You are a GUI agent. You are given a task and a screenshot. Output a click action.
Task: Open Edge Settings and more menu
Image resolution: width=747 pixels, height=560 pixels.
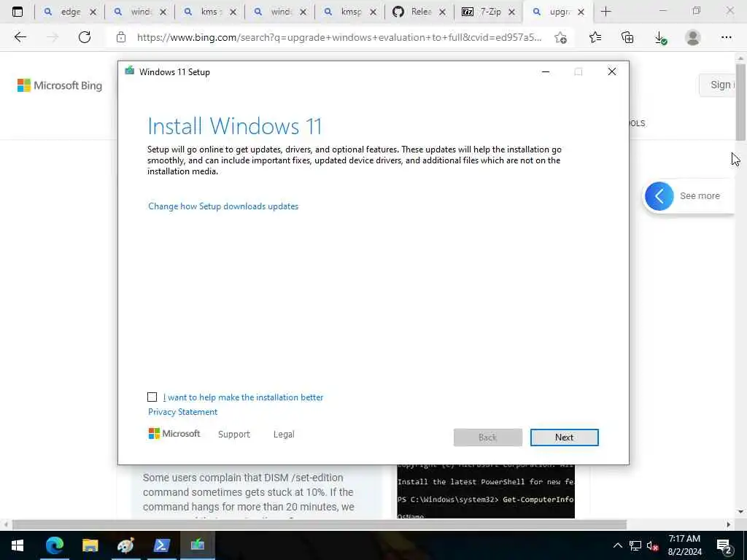point(726,37)
